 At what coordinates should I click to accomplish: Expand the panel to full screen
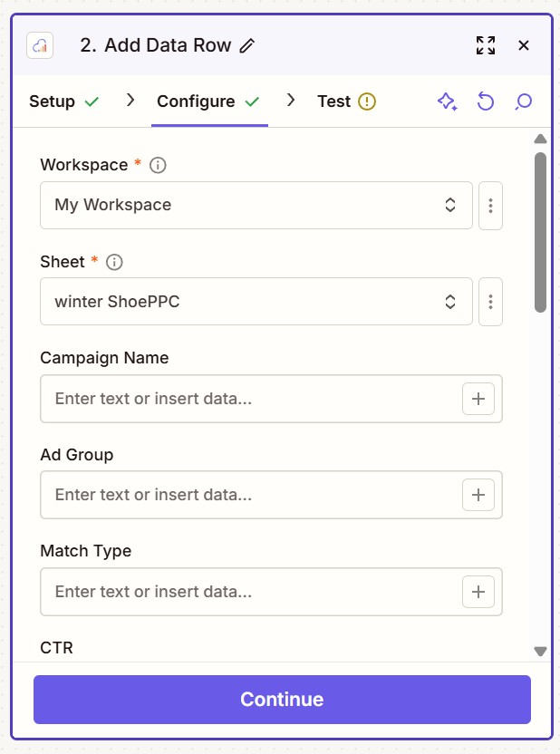point(486,45)
